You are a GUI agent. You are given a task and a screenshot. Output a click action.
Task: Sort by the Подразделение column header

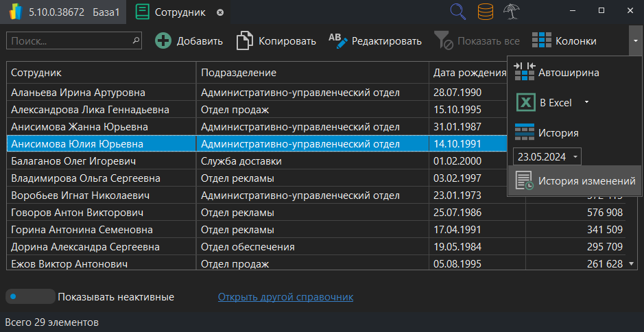(312, 73)
